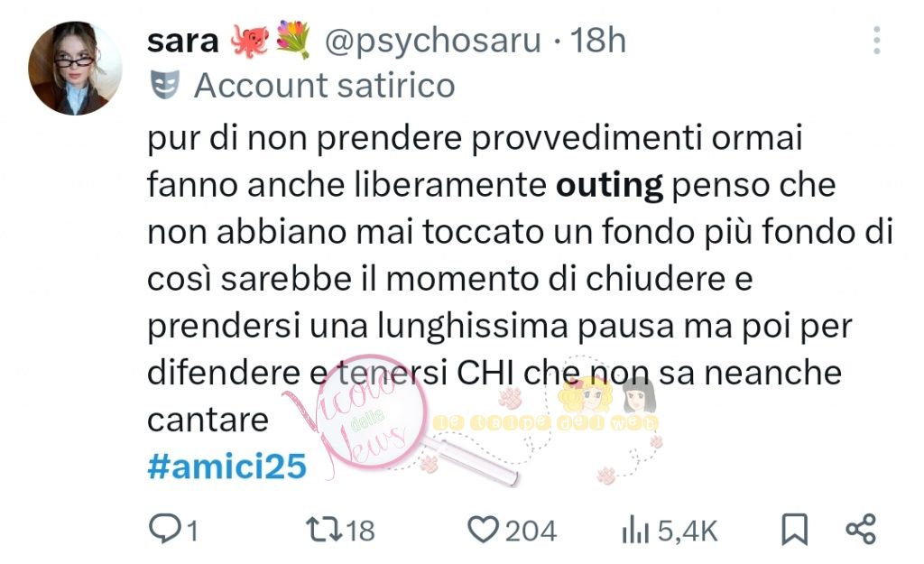Like the tweet with heart icon

(x=483, y=529)
